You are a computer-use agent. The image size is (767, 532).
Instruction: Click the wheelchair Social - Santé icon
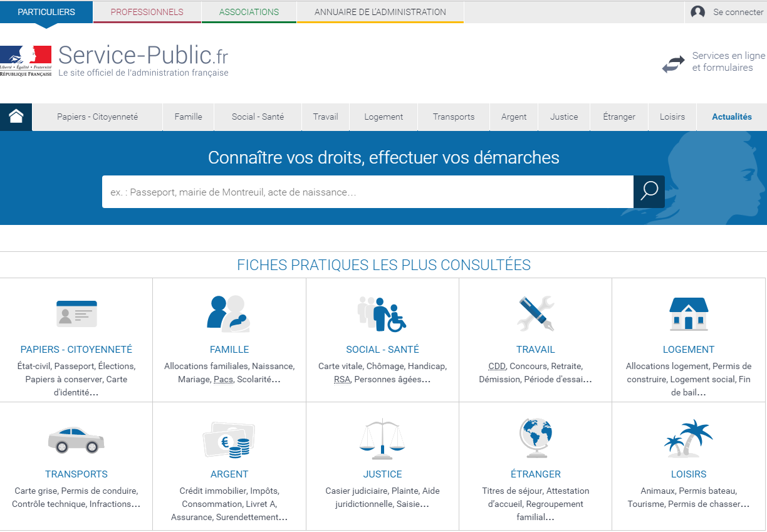click(x=382, y=313)
